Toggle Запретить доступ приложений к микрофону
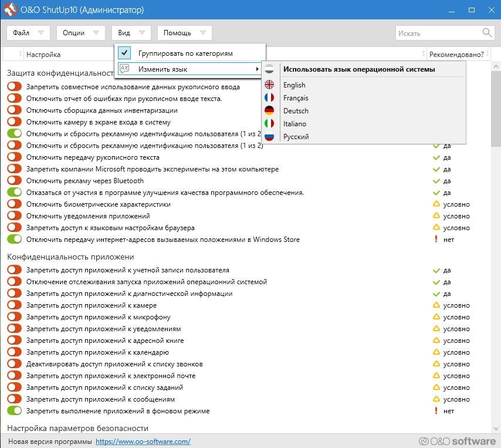 tap(15, 317)
